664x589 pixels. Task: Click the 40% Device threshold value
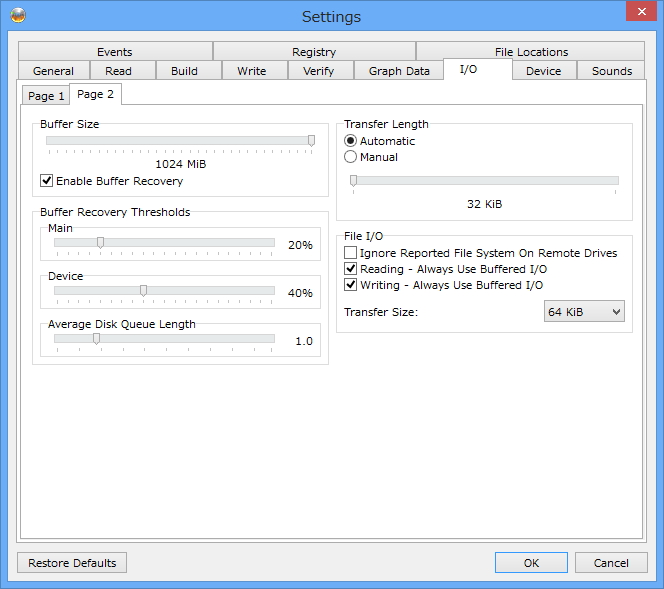(x=300, y=293)
